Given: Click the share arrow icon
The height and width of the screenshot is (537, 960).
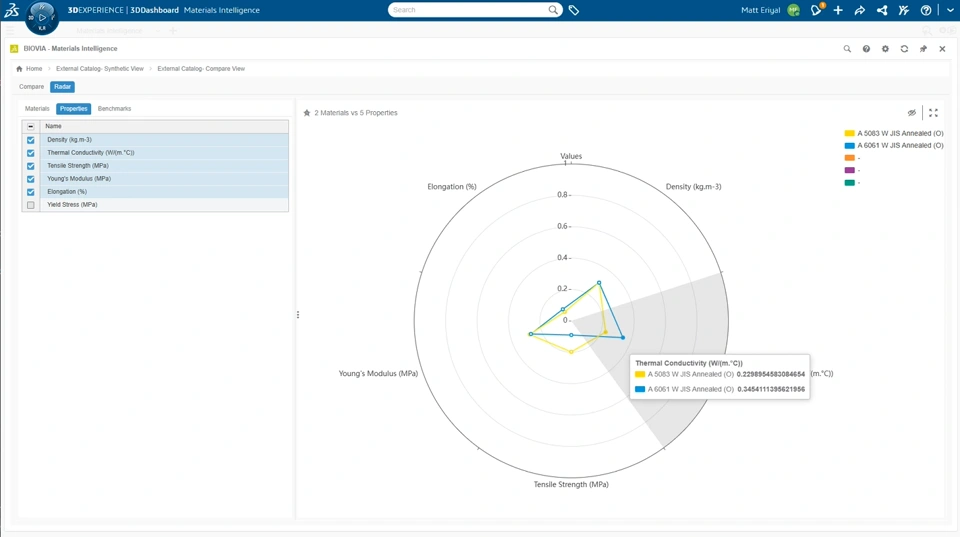Looking at the screenshot, I should click(860, 10).
